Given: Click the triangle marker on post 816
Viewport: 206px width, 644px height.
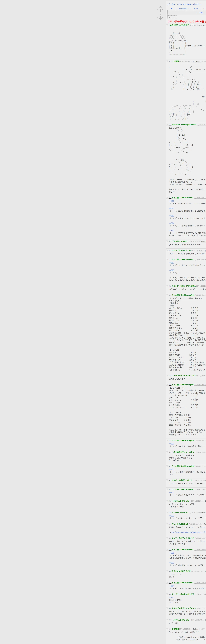Looking at the screenshot, I should (x=167, y=198).
